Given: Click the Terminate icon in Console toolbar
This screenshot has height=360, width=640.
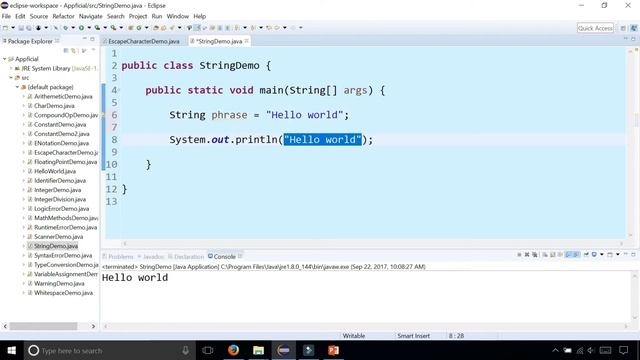Looking at the screenshot, I should click(x=519, y=255).
